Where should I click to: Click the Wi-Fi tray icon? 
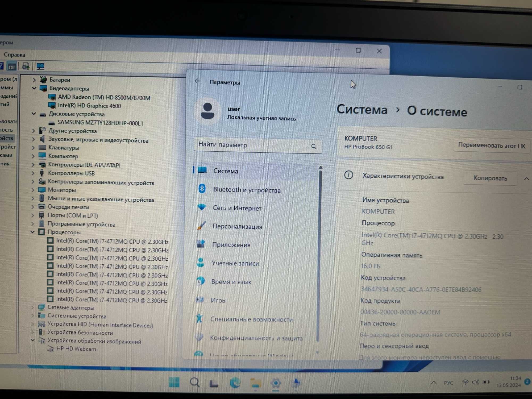(x=465, y=382)
